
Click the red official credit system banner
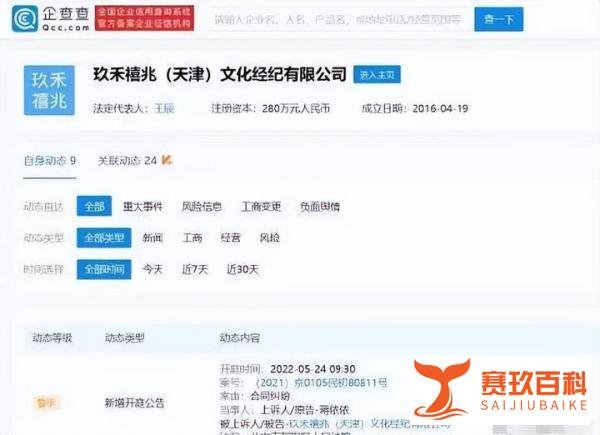(x=144, y=18)
